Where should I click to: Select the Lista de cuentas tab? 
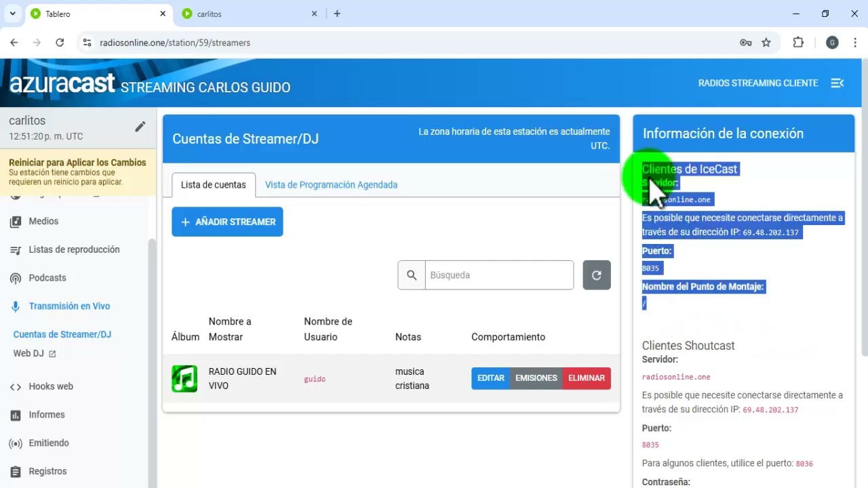pyautogui.click(x=214, y=185)
